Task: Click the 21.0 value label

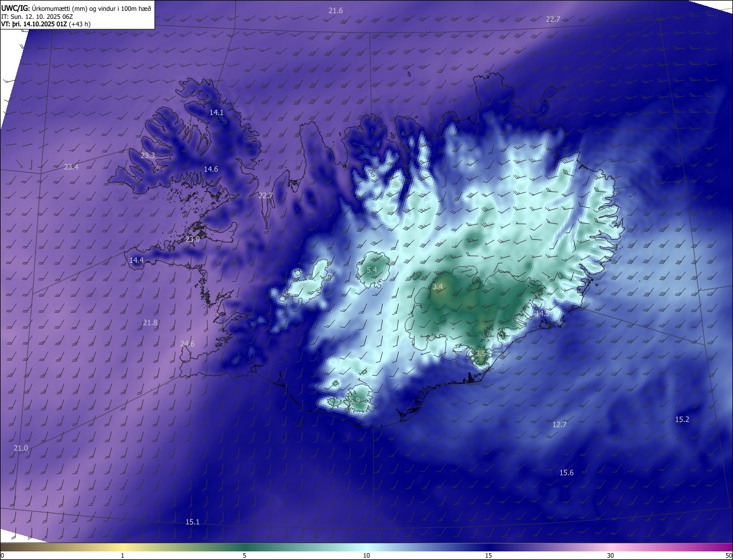Action: 21,448
